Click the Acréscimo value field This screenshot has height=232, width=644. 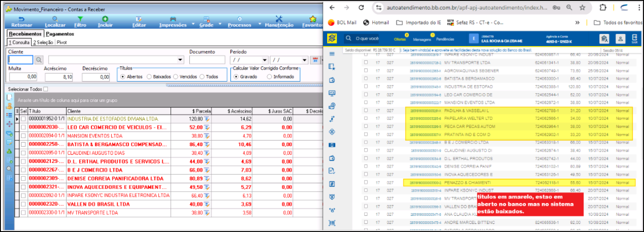tap(59, 77)
